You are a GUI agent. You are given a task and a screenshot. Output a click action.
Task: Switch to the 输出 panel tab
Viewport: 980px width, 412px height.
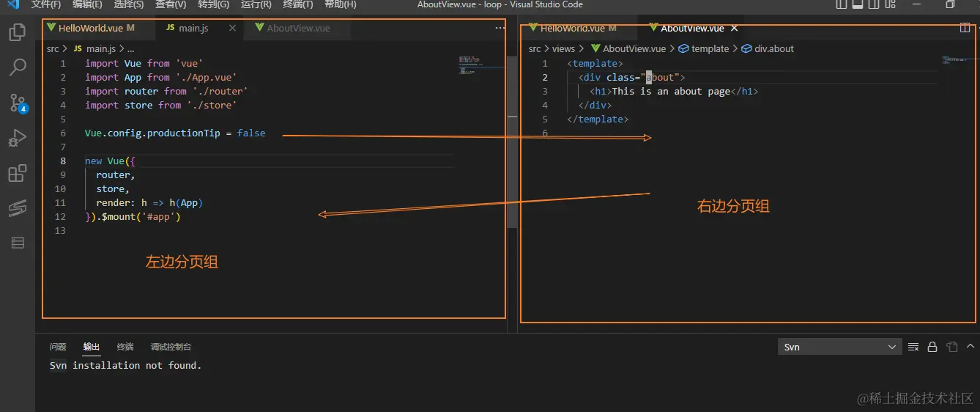point(92,347)
